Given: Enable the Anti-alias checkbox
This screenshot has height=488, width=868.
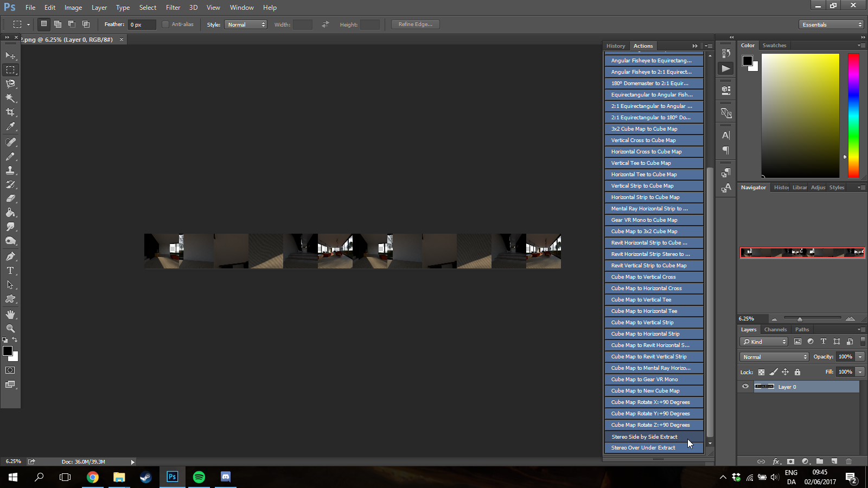Looking at the screenshot, I should (165, 24).
